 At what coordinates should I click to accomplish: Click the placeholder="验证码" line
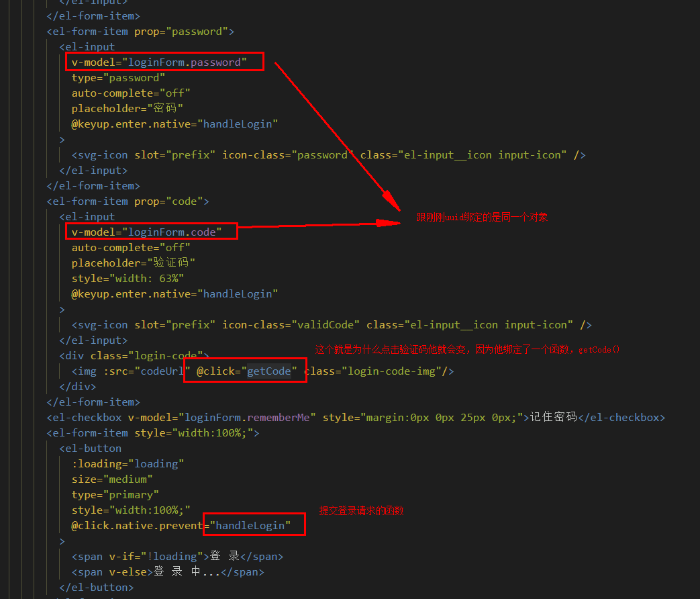click(x=134, y=263)
